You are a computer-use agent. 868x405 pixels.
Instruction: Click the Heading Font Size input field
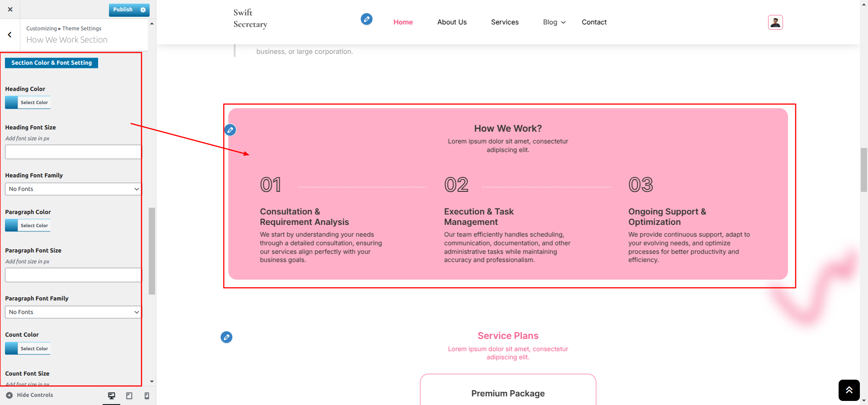(73, 152)
